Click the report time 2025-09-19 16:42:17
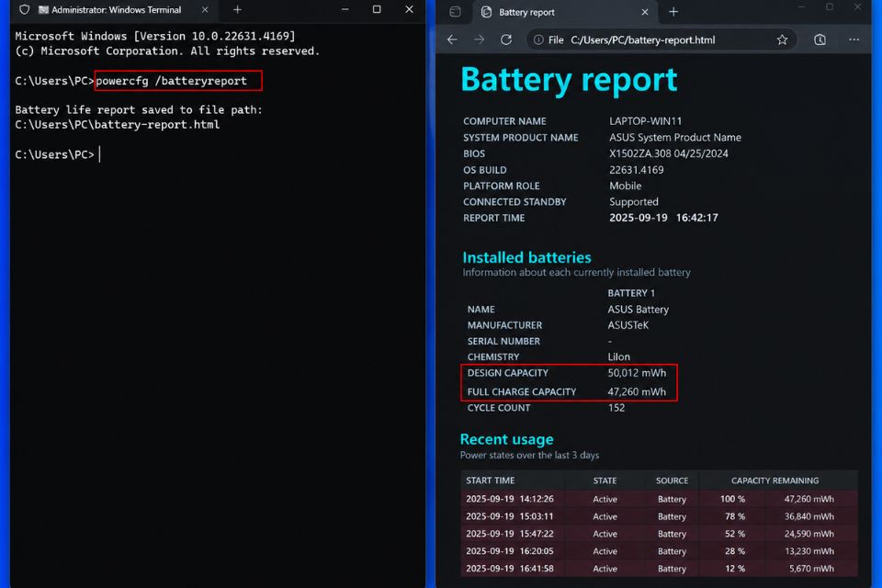Viewport: 882px width, 588px height. click(663, 218)
